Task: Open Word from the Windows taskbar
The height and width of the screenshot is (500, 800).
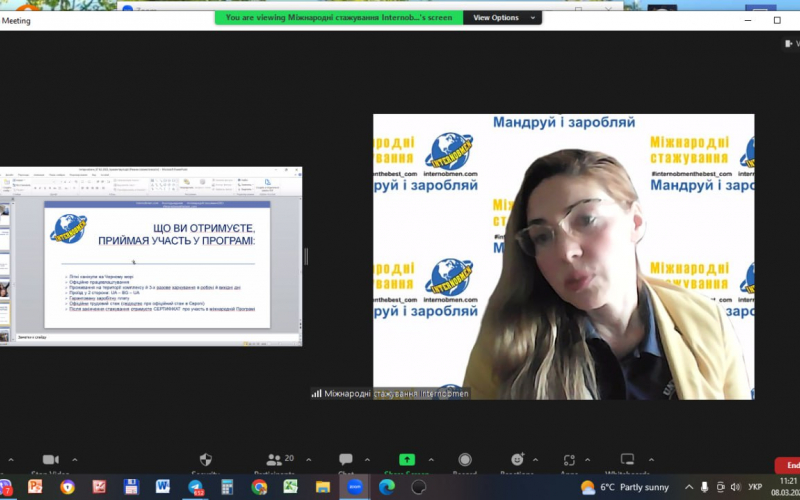Action: point(163,487)
